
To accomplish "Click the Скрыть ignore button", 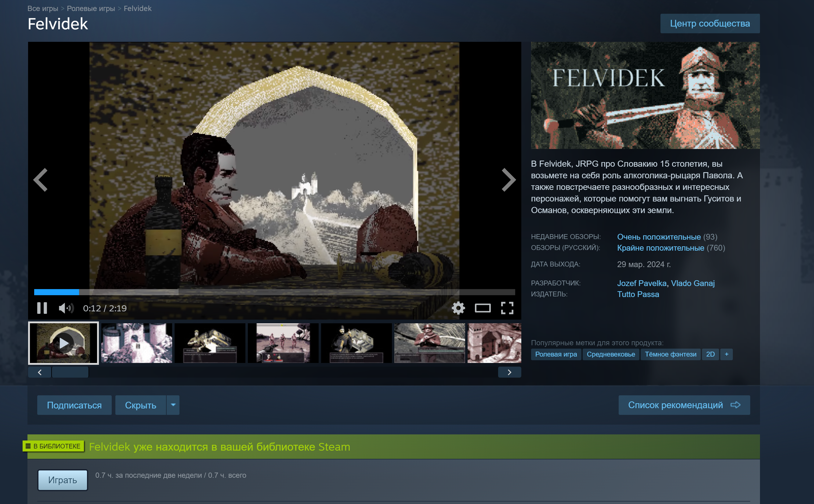I will coord(141,405).
